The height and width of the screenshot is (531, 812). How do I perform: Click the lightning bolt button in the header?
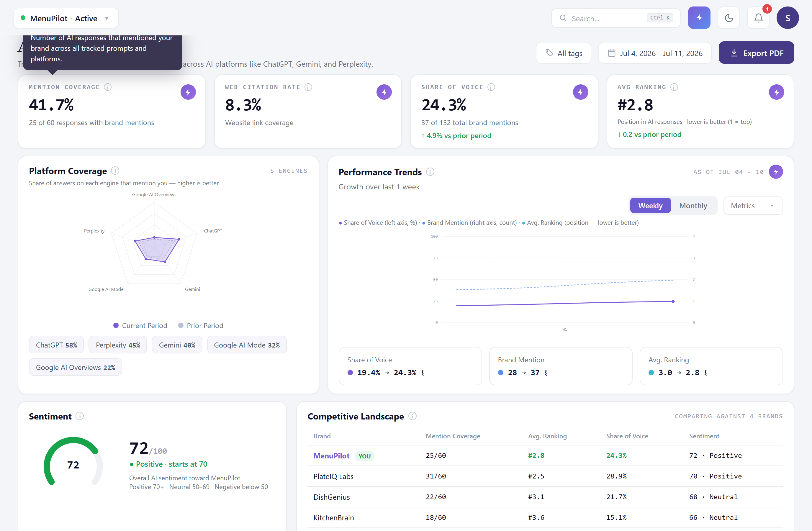tap(699, 18)
